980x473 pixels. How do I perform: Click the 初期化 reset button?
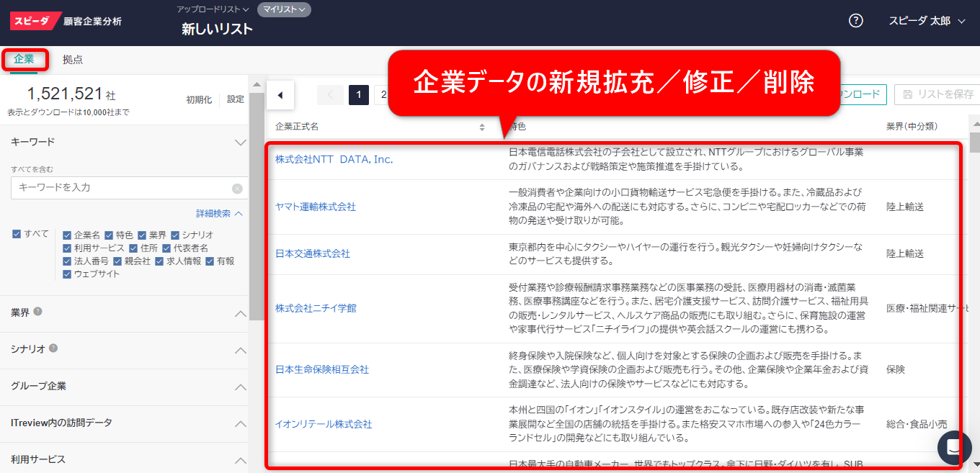pos(199,99)
